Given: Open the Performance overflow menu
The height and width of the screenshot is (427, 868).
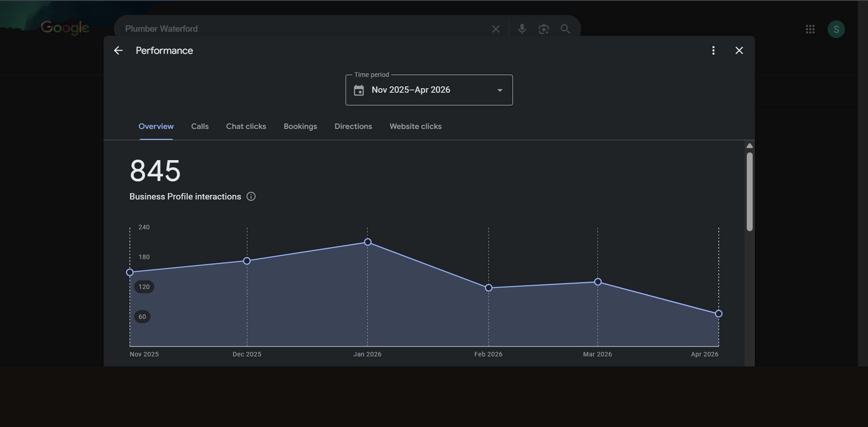Looking at the screenshot, I should [713, 50].
